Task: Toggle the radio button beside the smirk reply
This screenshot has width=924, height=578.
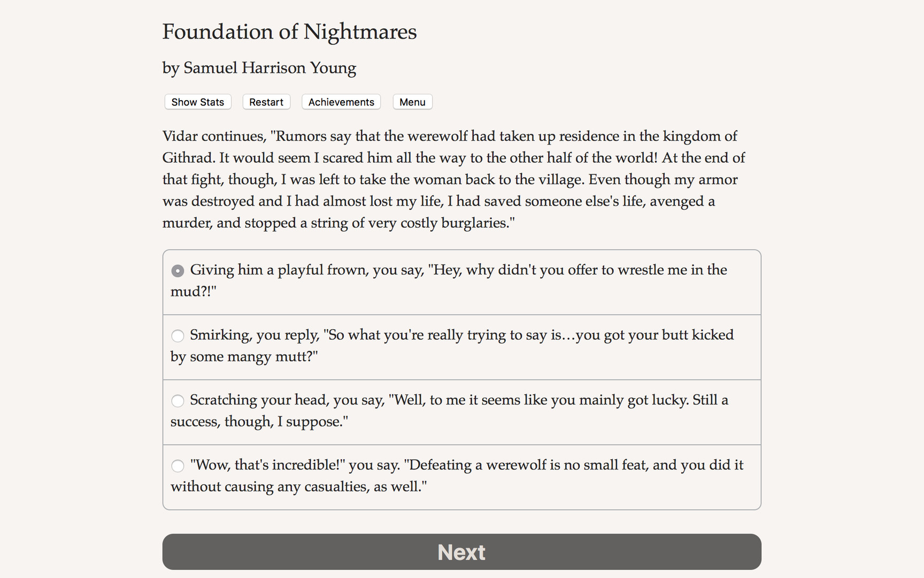Action: pos(178,336)
